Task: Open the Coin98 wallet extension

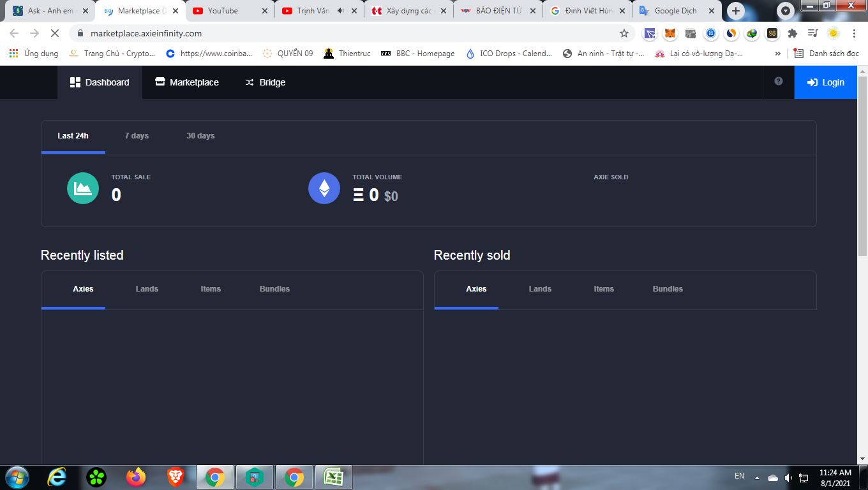Action: (x=772, y=33)
